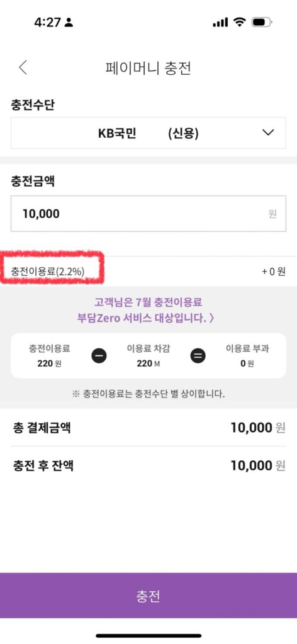Click the equals circle icon

[198, 356]
